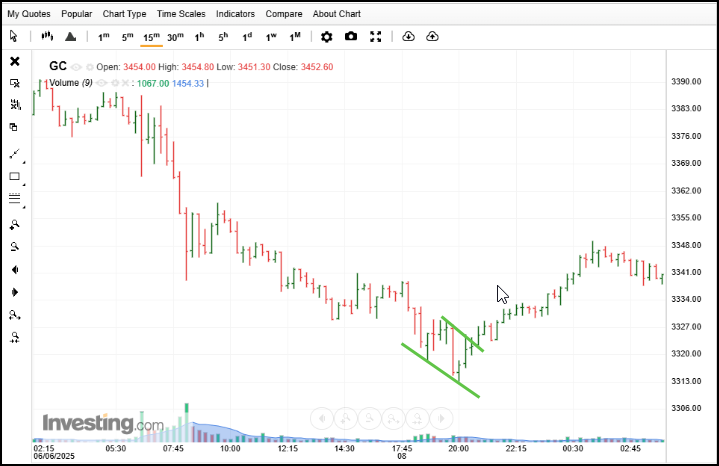Click the horizontal zoom expand tool
The height and width of the screenshot is (466, 719).
15,315
